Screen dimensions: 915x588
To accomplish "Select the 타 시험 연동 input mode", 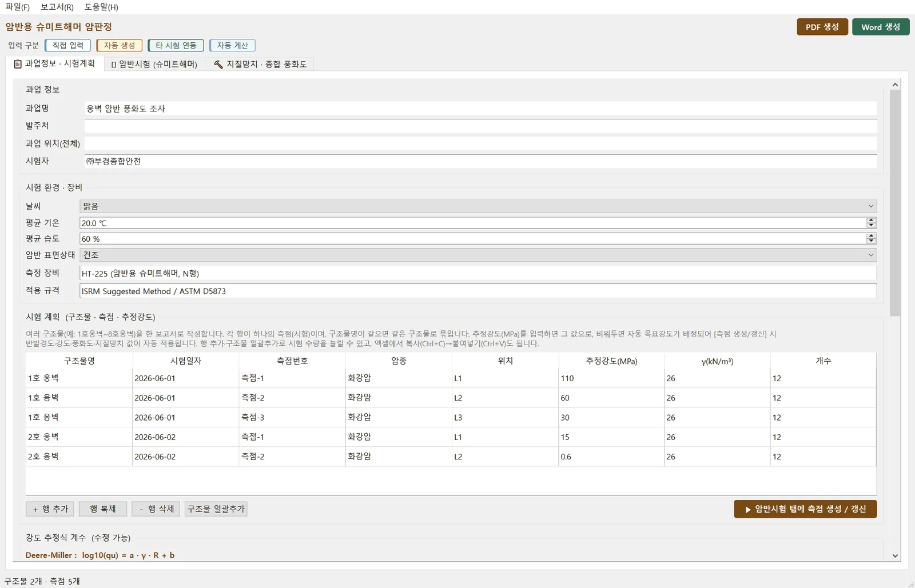I will click(176, 45).
